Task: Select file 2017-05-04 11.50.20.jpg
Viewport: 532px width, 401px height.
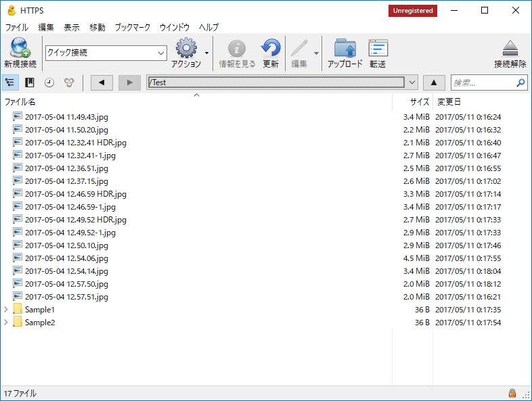Action: pos(66,130)
